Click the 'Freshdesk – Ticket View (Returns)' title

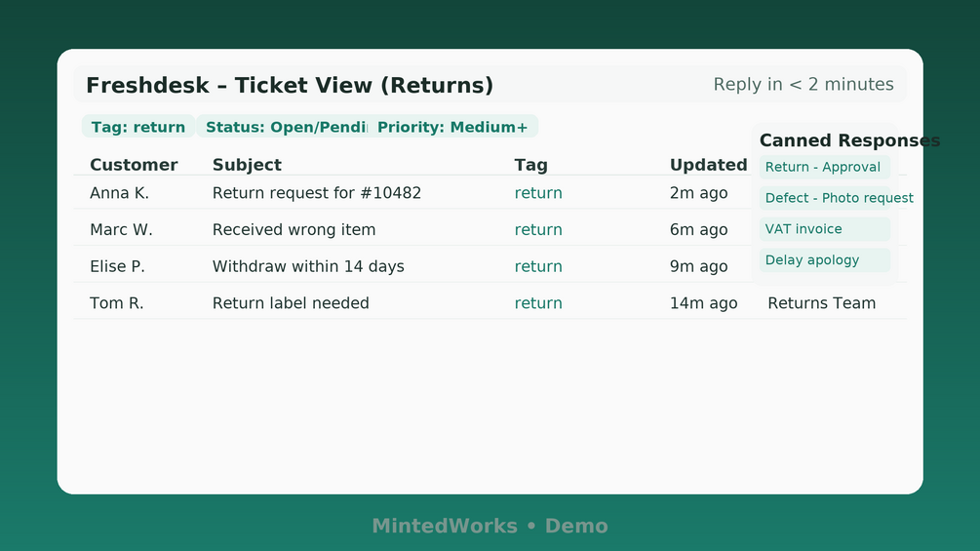tap(290, 86)
